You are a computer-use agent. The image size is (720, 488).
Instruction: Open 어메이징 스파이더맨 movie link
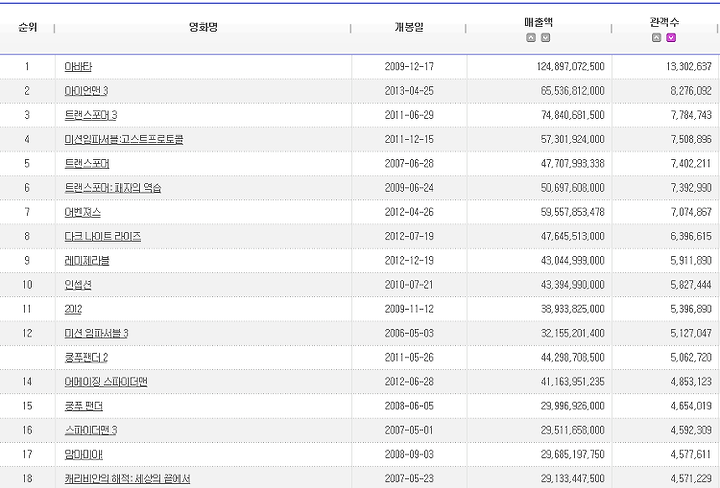point(106,382)
